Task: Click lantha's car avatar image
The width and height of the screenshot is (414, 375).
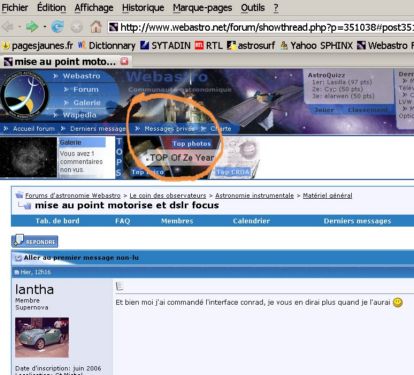Action: (42, 337)
